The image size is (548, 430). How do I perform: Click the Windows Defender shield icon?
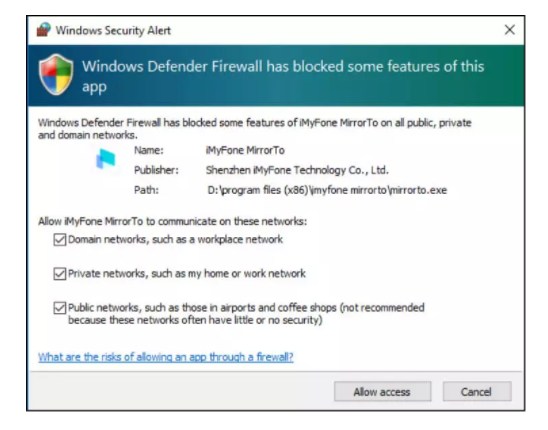[56, 74]
